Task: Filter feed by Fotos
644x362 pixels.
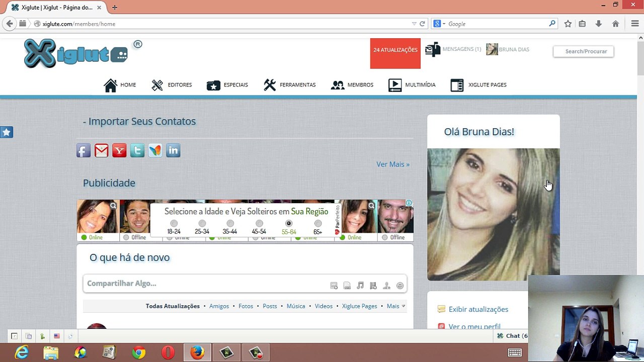Action: pos(246,306)
